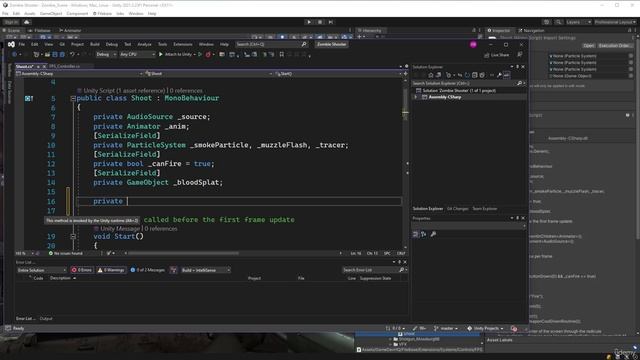Screen dimensions: 640x360
Task: Toggle the 0 Errors filter
Action: pos(82,270)
